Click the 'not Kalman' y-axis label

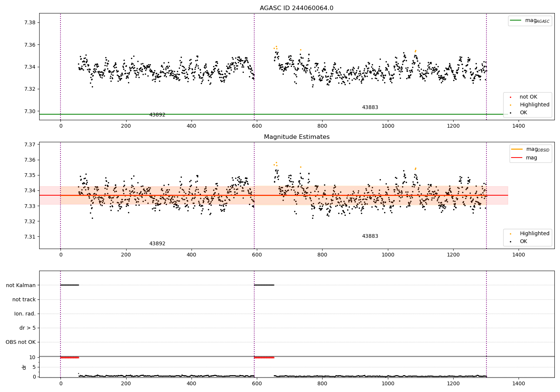[x=21, y=286]
